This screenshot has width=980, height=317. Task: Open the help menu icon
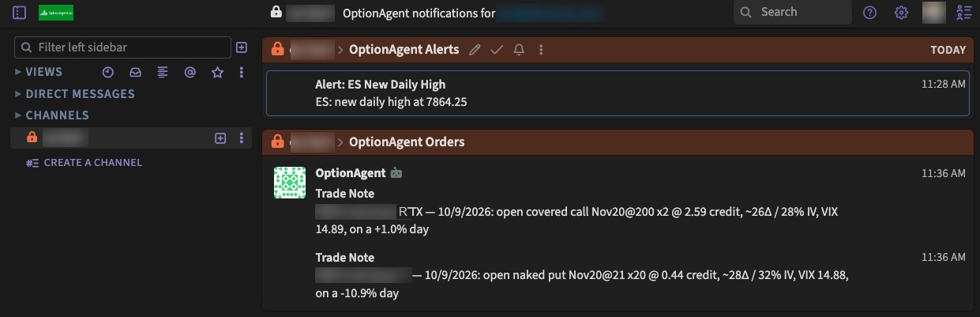(869, 13)
